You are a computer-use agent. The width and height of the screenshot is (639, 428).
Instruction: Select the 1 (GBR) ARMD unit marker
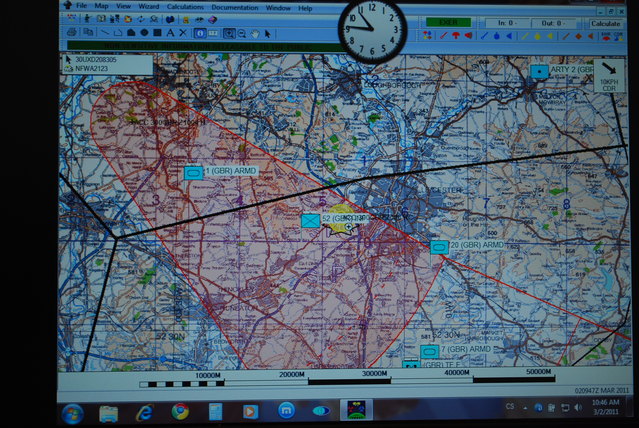coord(193,172)
